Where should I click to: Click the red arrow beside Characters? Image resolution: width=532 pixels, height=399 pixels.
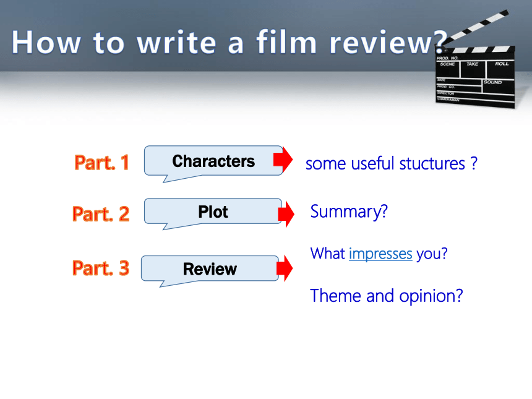click(x=283, y=160)
